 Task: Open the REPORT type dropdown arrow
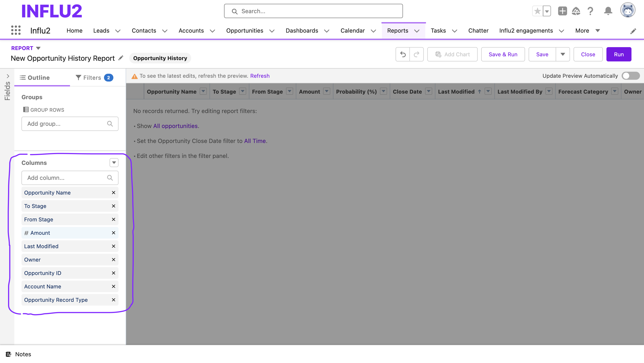coord(38,48)
